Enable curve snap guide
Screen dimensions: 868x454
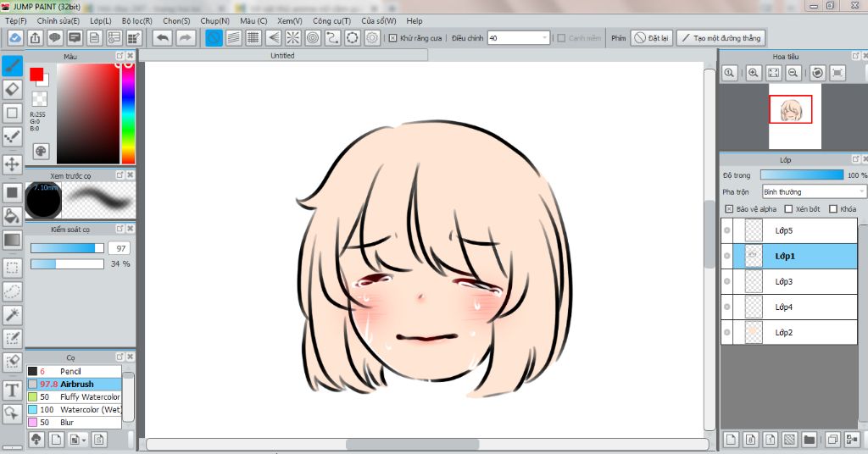(x=332, y=38)
